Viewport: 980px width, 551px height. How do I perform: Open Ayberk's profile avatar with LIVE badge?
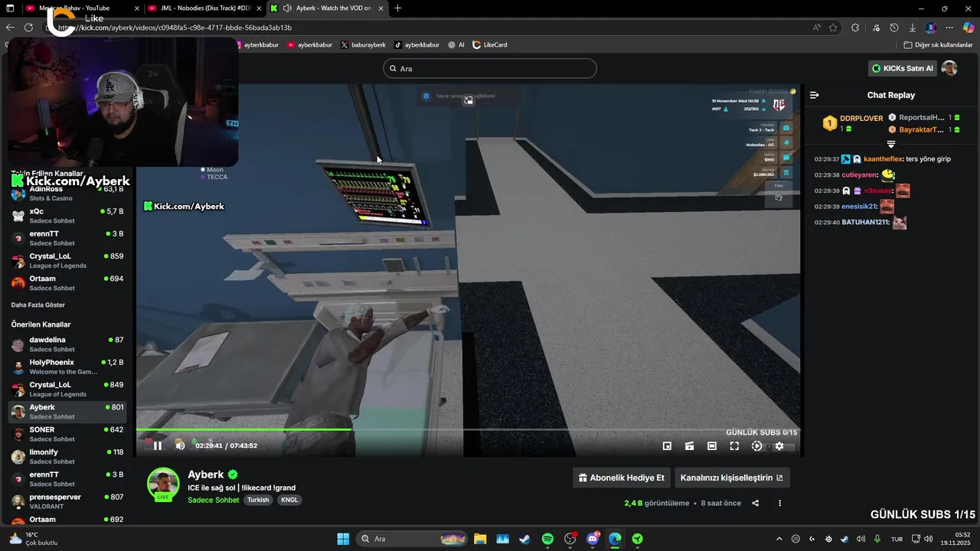pyautogui.click(x=163, y=484)
